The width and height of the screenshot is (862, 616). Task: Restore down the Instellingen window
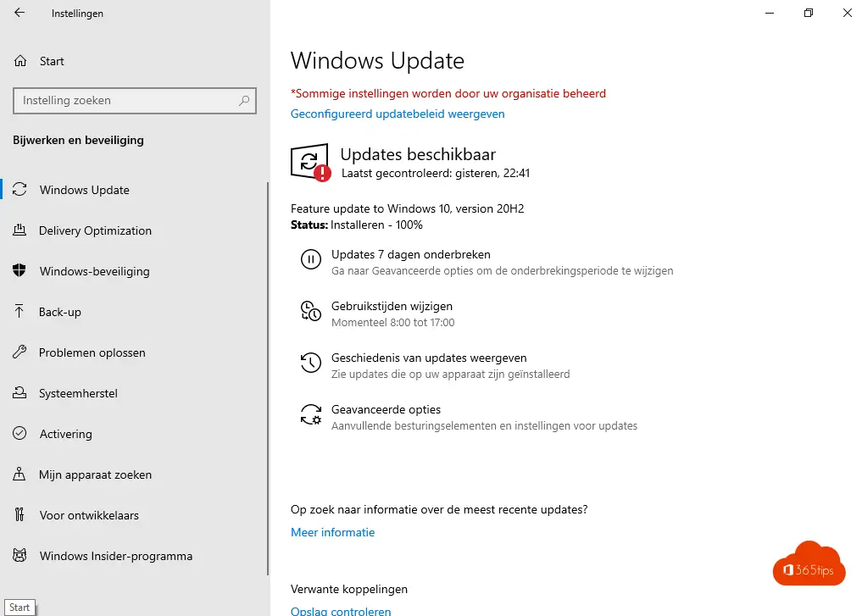pyautogui.click(x=808, y=13)
